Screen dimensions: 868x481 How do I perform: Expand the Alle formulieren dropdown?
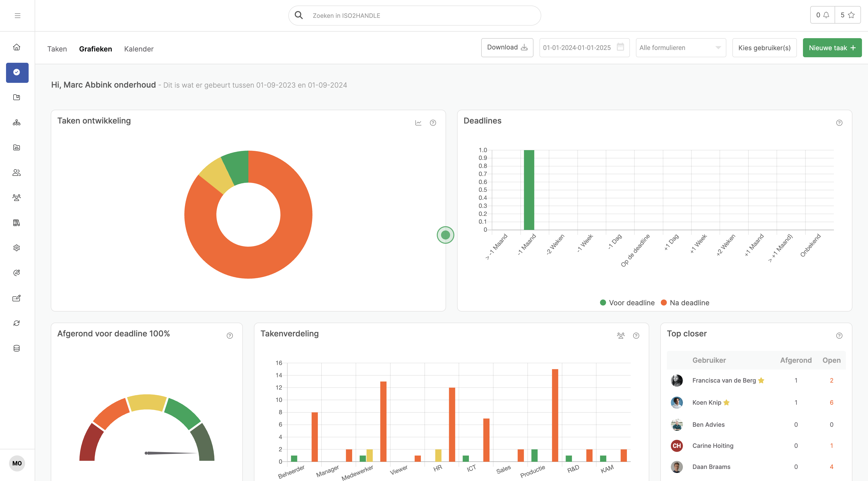(x=681, y=48)
